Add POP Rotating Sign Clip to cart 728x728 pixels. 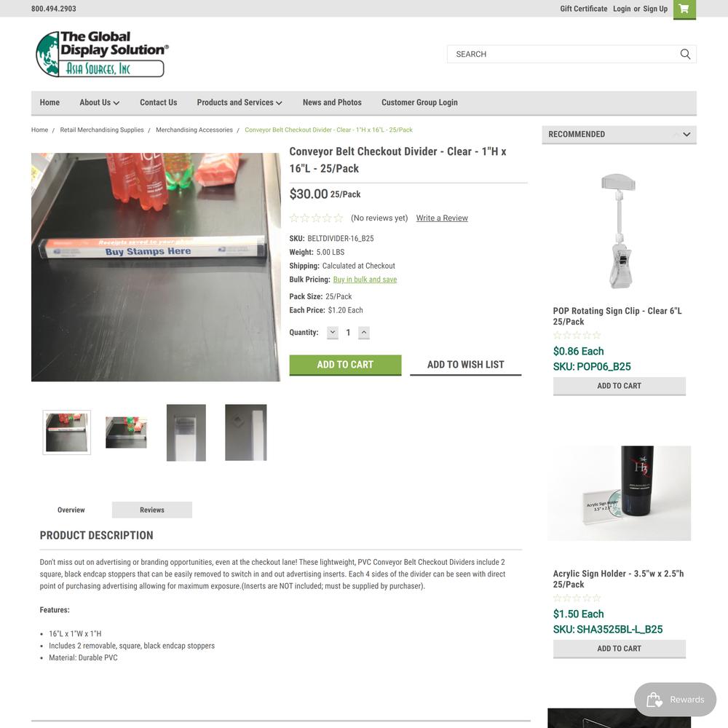pos(620,386)
